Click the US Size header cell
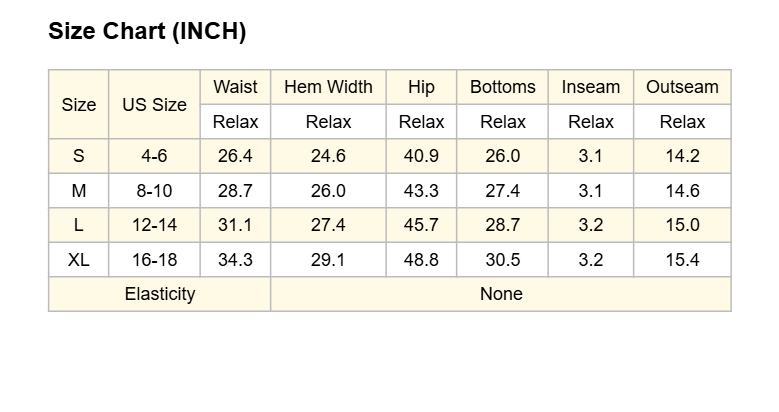Screen dimensions: 779x412 155,104
